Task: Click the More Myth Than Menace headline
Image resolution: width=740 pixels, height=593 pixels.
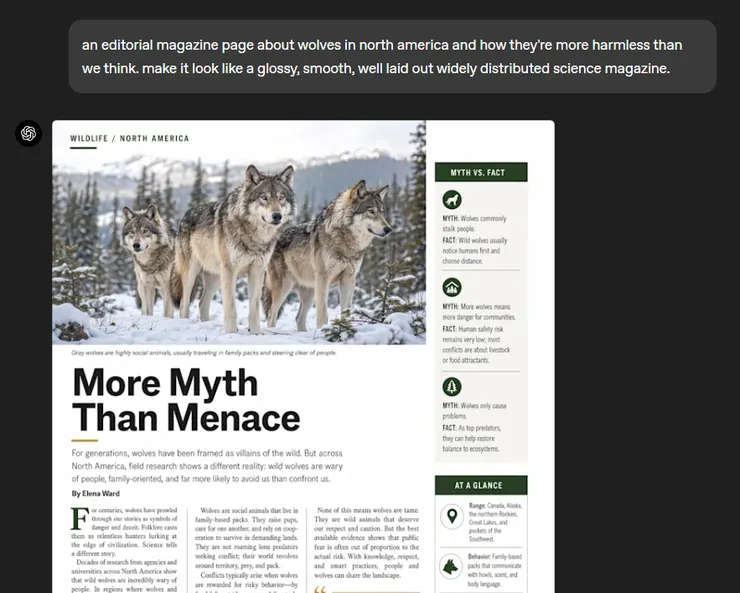Action: (186, 400)
